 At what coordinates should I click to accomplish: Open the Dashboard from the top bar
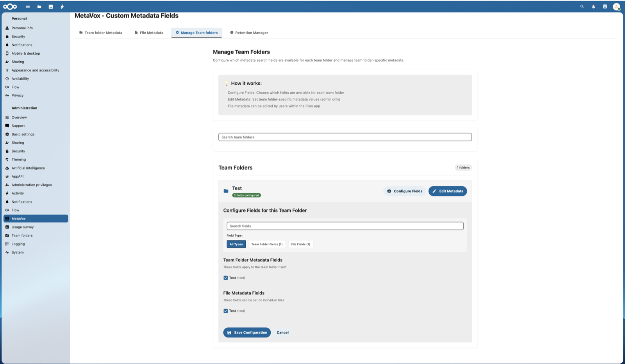point(28,6)
